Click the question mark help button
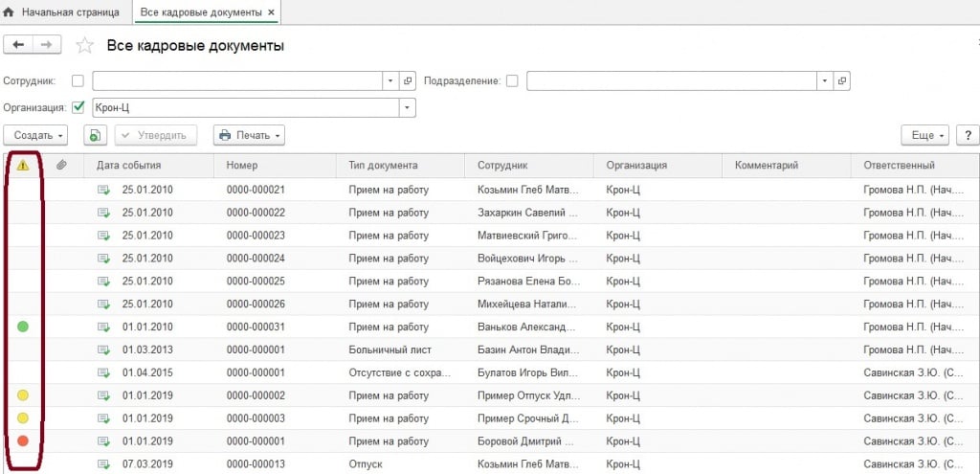980x474 pixels. pyautogui.click(x=967, y=136)
